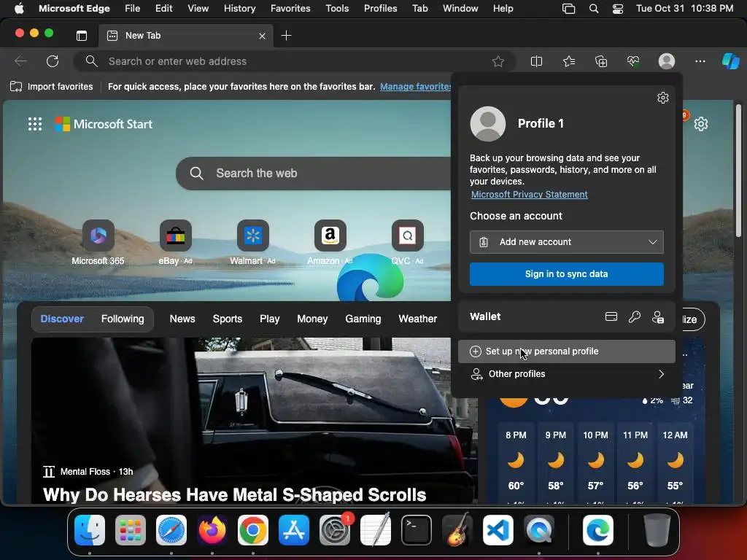Screen dimensions: 747x560
Task: Open the Profiles menu
Action: [x=380, y=8]
